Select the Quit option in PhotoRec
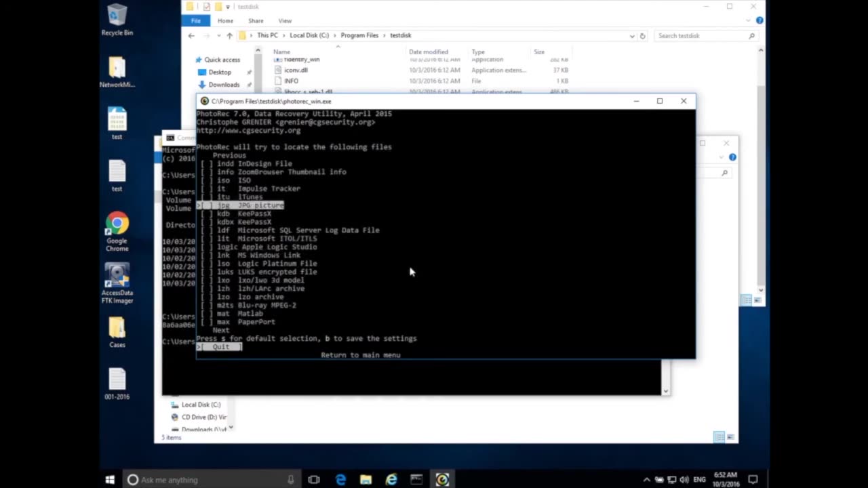This screenshot has height=488, width=868. pyautogui.click(x=220, y=347)
